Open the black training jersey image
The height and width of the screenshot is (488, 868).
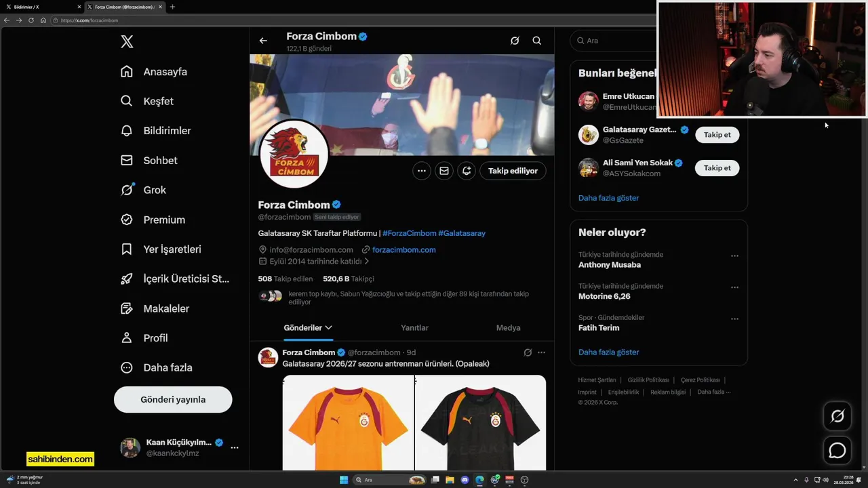(x=481, y=422)
